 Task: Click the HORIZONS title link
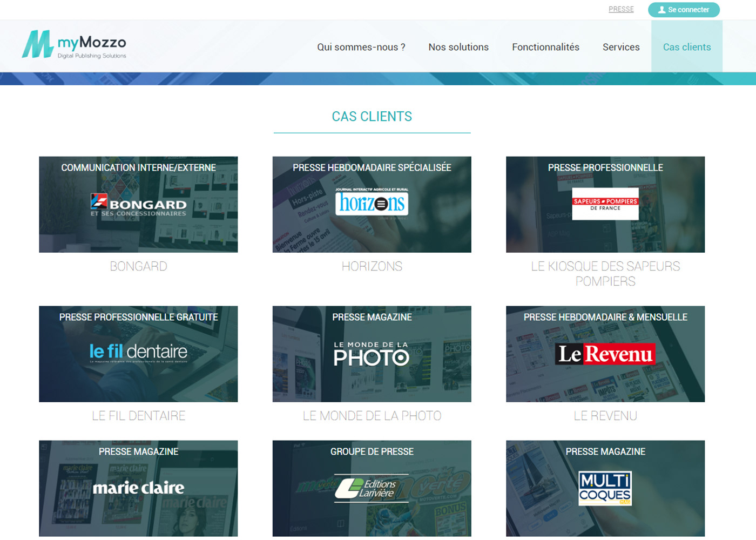[x=372, y=266]
